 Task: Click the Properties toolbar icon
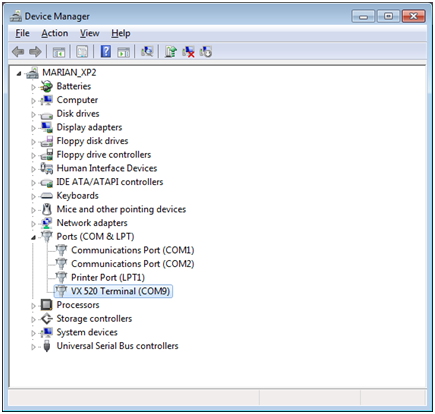(x=82, y=52)
